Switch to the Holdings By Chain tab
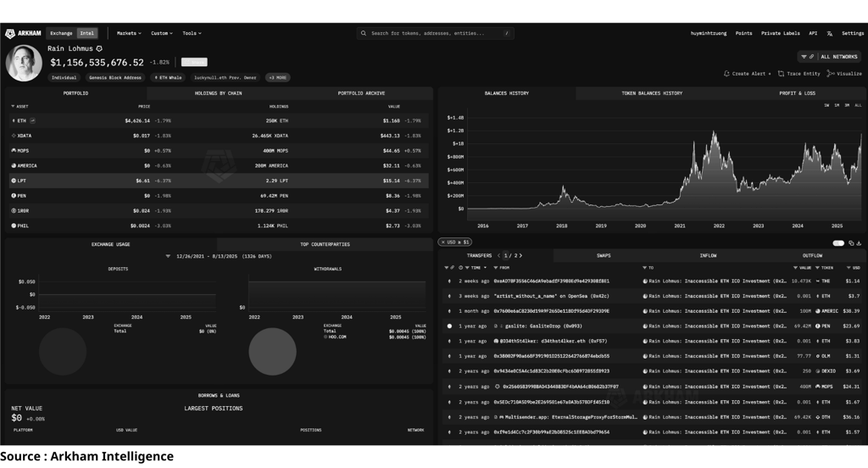The height and width of the screenshot is (468, 868). (218, 93)
